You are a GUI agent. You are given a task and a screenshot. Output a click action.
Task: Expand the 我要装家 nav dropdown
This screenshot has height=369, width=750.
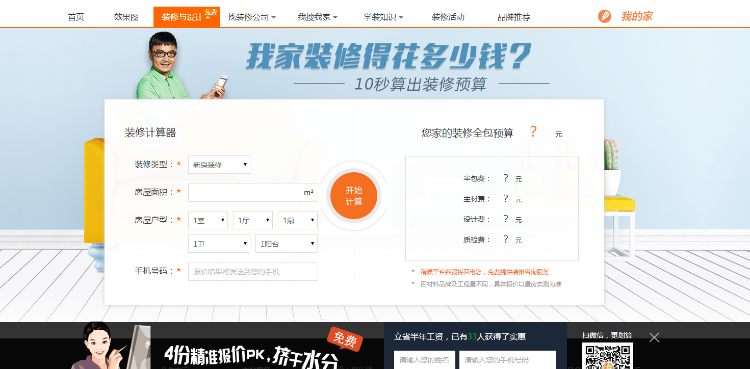pyautogui.click(x=317, y=17)
